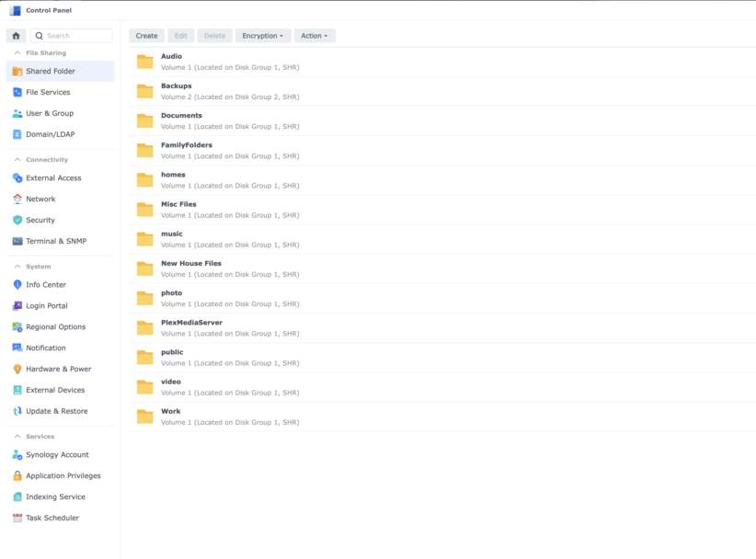Open Security shield icon
This screenshot has width=756, height=559.
(x=17, y=221)
